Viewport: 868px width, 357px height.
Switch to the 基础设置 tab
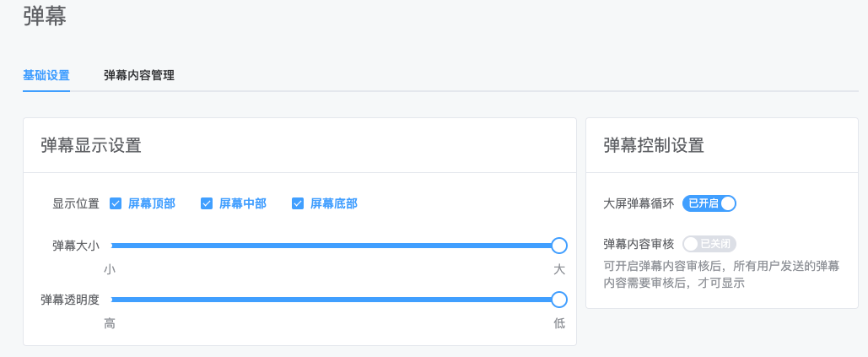click(46, 76)
